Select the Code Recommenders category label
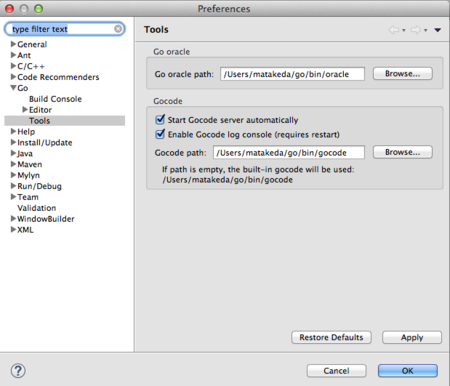Viewport: 450px width, 386px height. click(58, 77)
